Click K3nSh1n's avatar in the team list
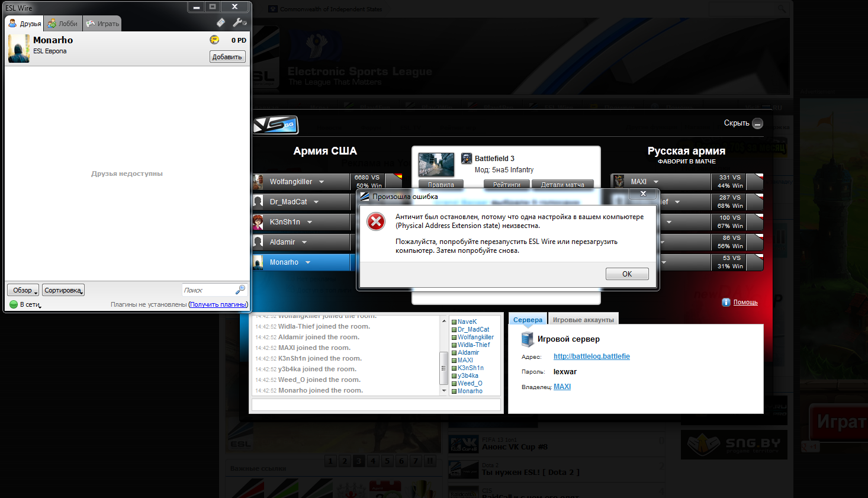 click(x=258, y=222)
